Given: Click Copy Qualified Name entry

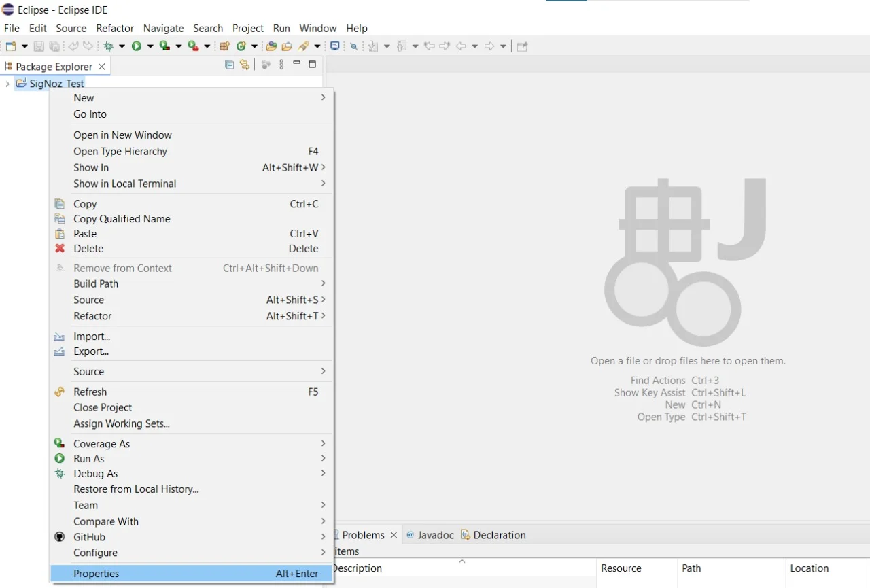Looking at the screenshot, I should [192, 219].
